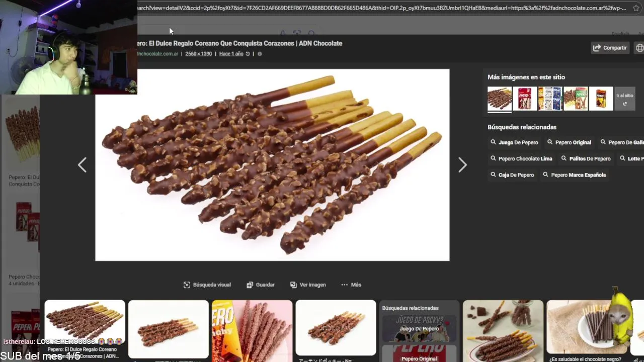Visit the adnchocolate.com.ar source link
This screenshot has height=362, width=644.
click(x=157, y=54)
